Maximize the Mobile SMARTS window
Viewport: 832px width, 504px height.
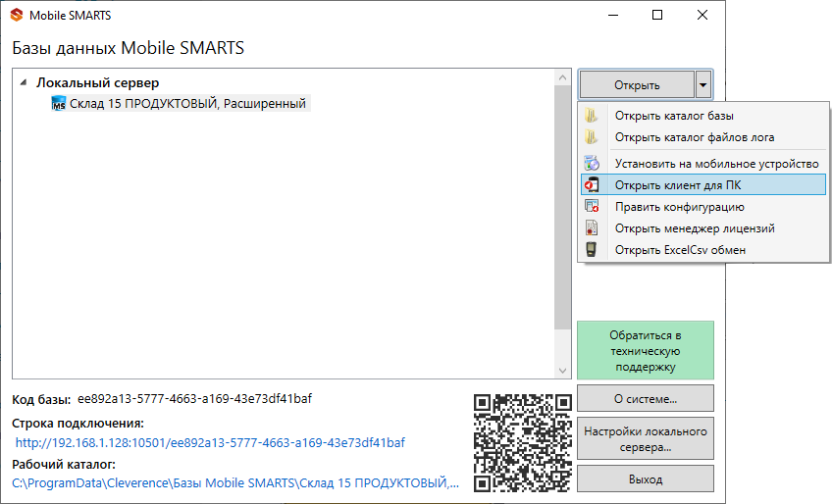(657, 15)
